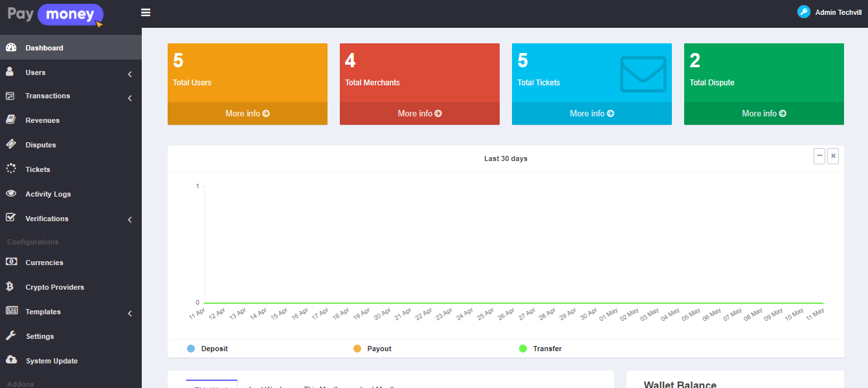Expand the Users submenu
Image resolution: width=868 pixels, height=388 pixels.
129,74
